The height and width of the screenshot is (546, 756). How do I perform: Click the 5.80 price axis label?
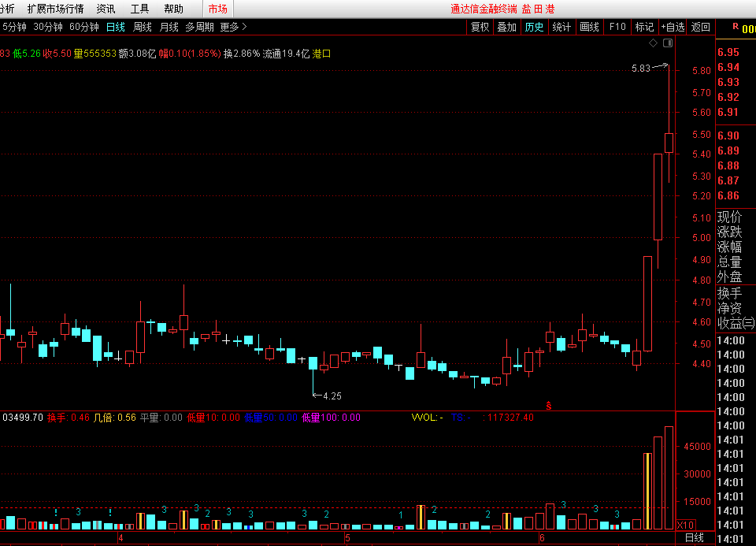click(702, 71)
